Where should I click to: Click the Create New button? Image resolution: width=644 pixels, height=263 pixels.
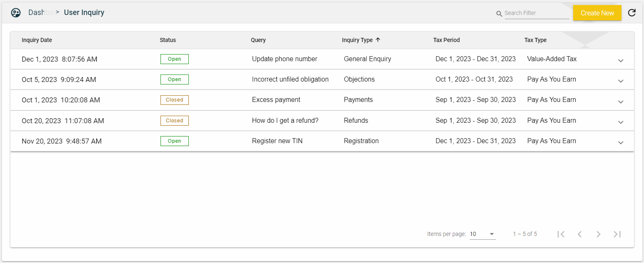[x=597, y=13]
